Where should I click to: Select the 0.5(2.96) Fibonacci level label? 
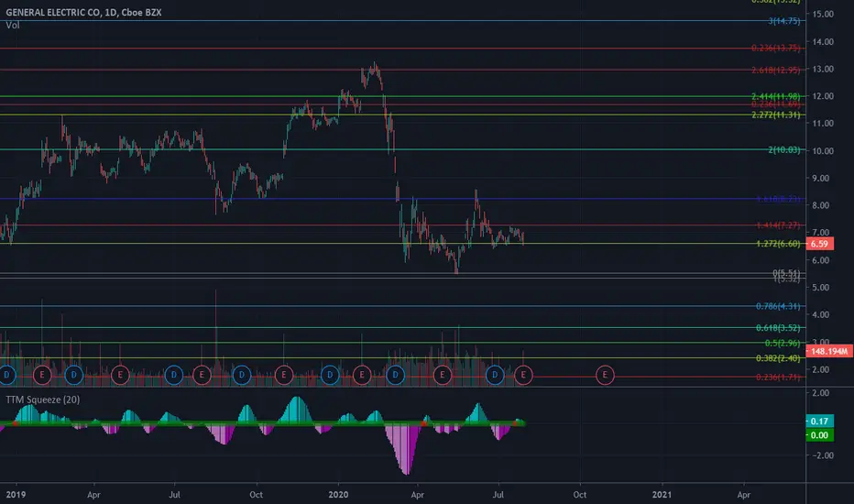783,343
